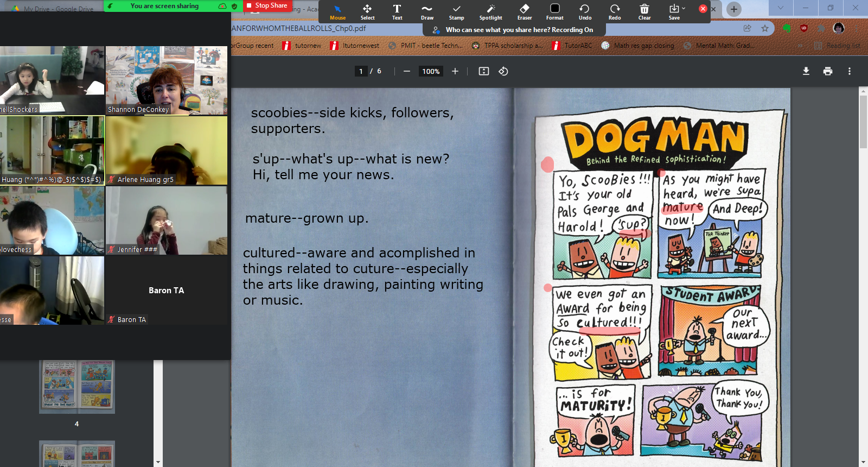Click the PDF page vertical scrollbar thumb
Screen dimensions: 868x467
(x=863, y=122)
